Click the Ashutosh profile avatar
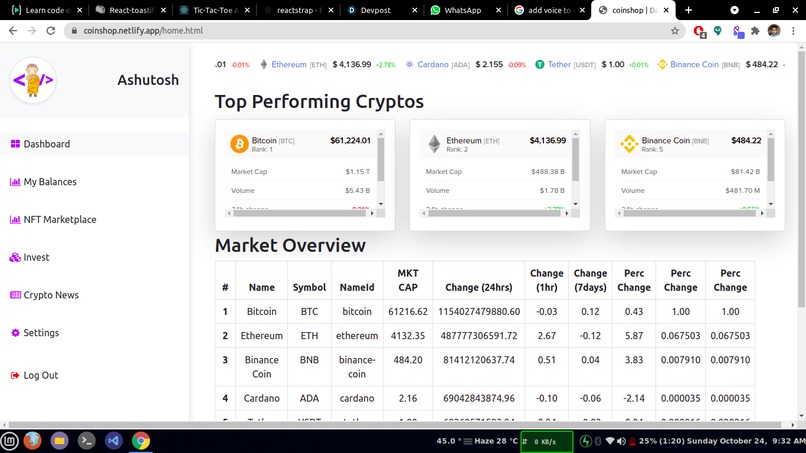 click(x=33, y=80)
